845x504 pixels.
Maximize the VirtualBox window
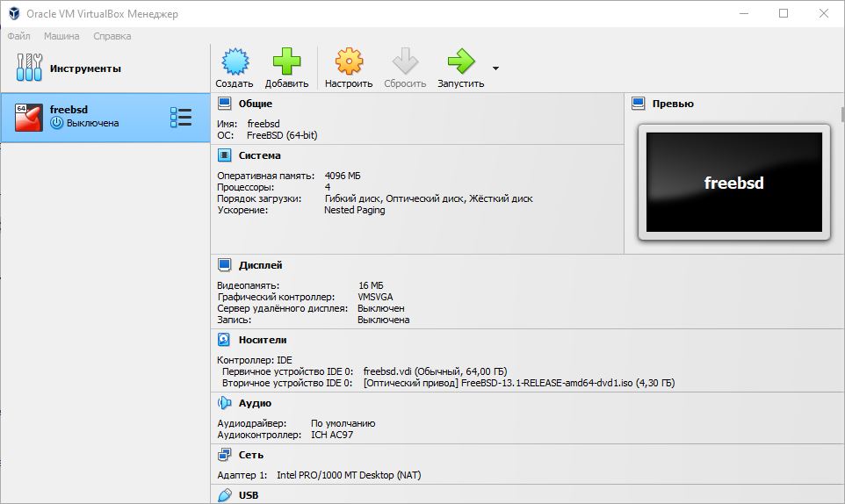coord(784,13)
